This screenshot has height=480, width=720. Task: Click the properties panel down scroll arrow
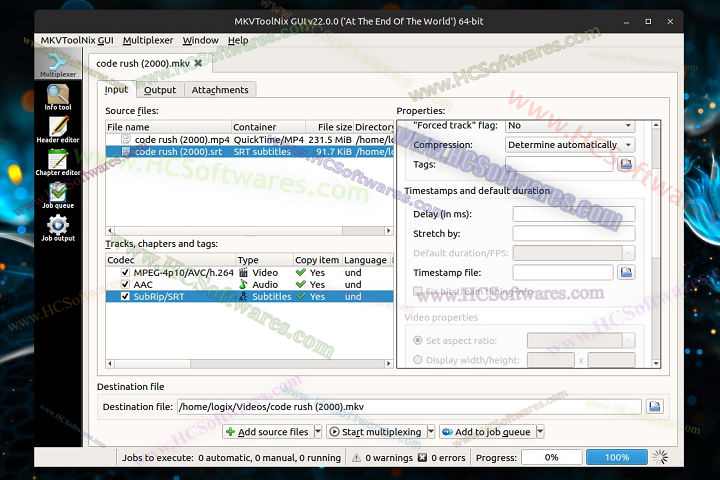pos(656,363)
